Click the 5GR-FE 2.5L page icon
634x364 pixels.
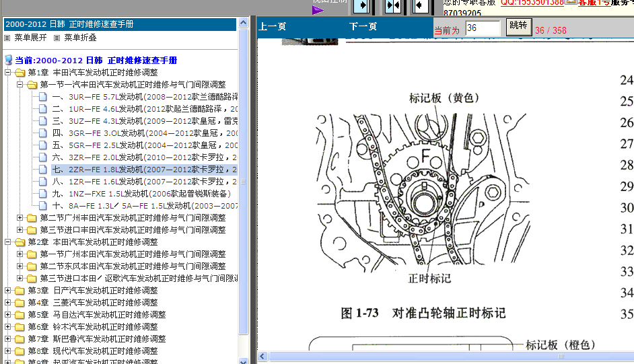pyautogui.click(x=43, y=145)
